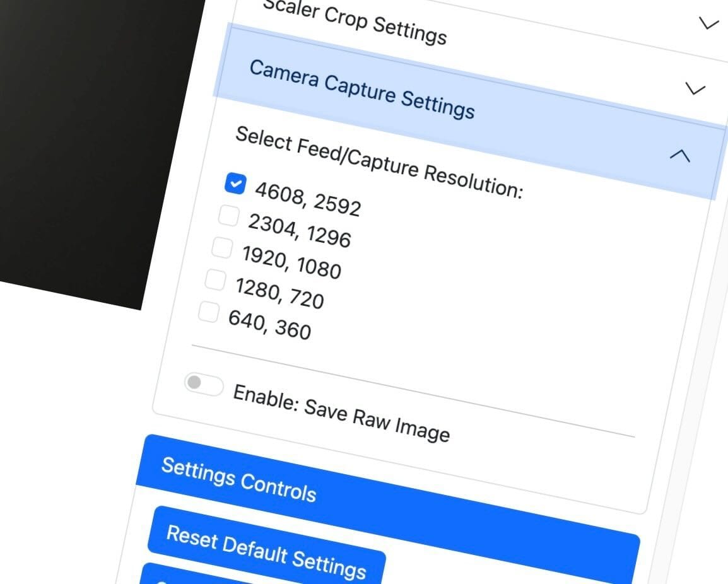Enable the 640, 360 resolution checkbox

(209, 312)
